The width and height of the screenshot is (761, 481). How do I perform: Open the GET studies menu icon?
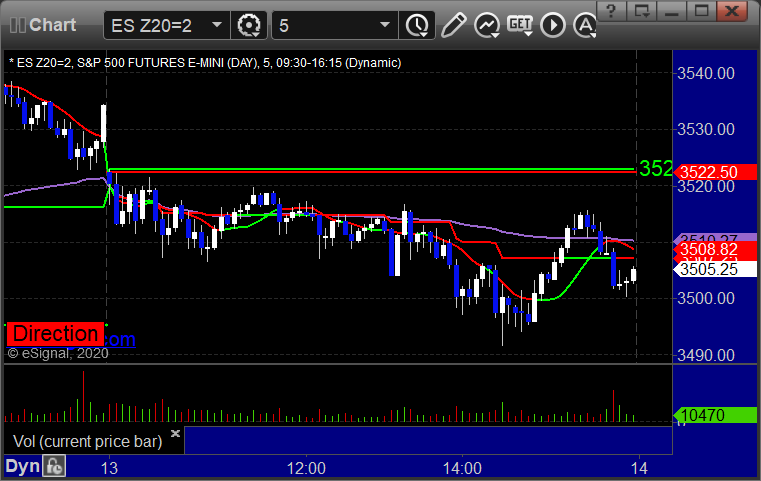click(x=520, y=25)
